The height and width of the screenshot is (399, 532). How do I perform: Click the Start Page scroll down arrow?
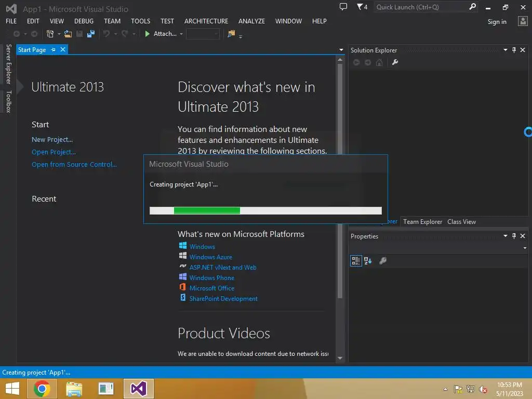(340, 358)
